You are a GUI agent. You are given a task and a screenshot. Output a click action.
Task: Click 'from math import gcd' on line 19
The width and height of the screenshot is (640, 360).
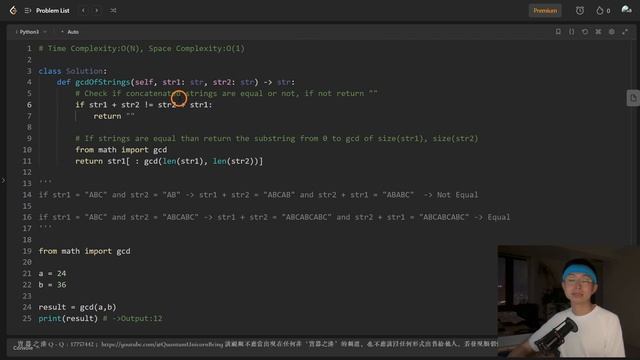[84, 251]
